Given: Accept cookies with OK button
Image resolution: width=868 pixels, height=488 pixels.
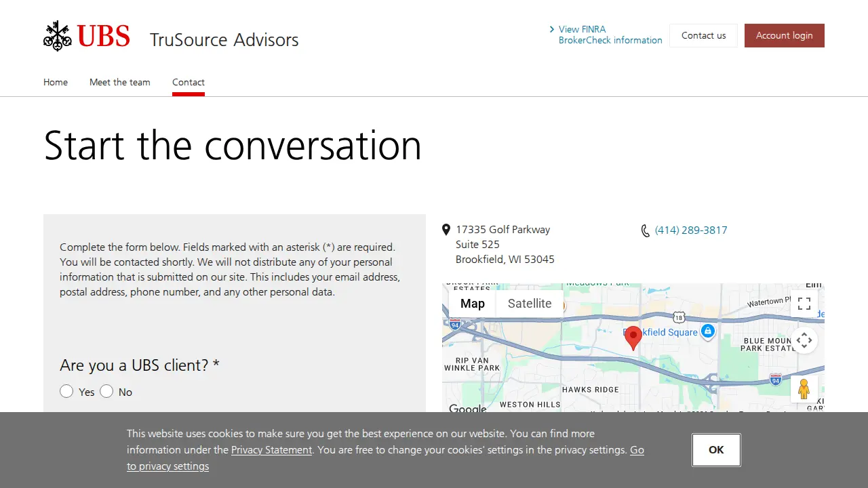Looking at the screenshot, I should point(716,449).
